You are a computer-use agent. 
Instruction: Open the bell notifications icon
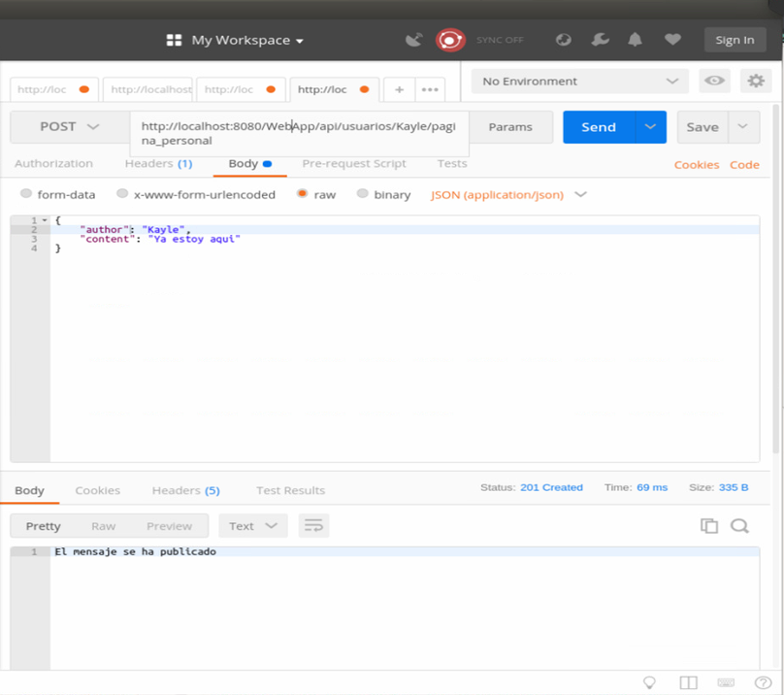click(x=635, y=40)
